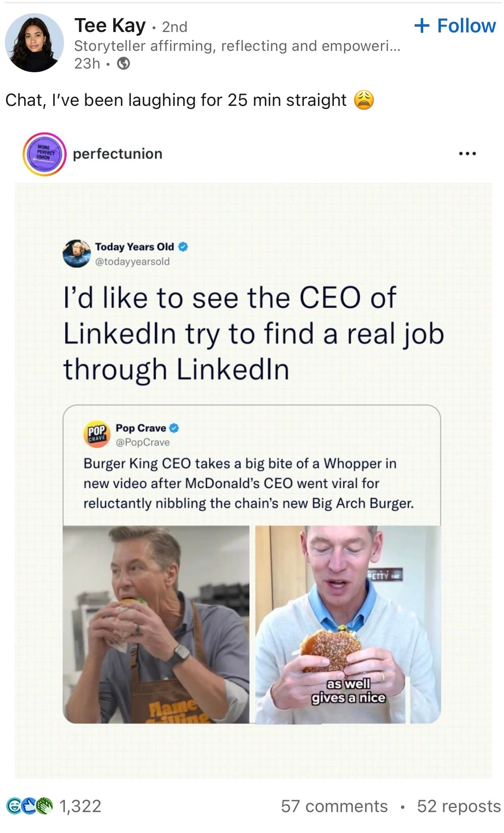Click the globe visibility icon

point(123,64)
